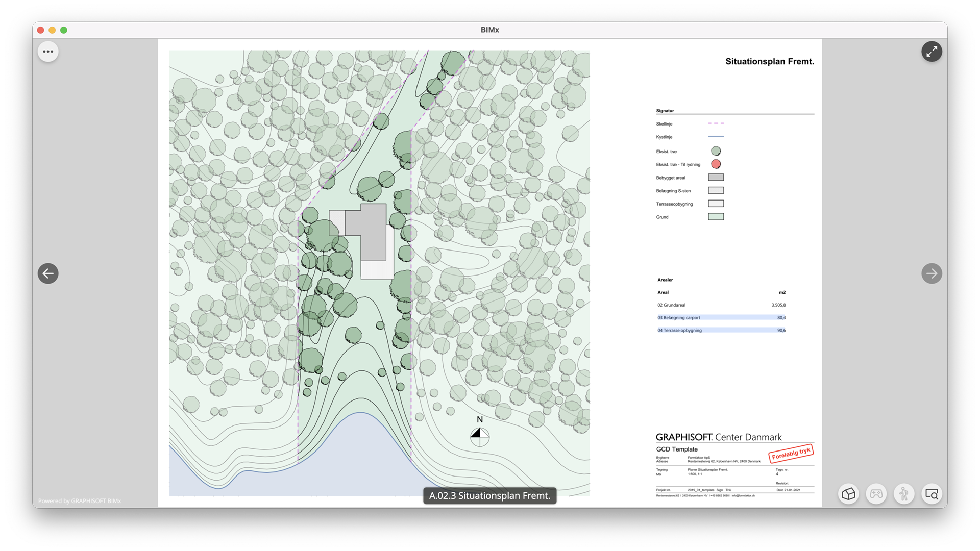This screenshot has height=551, width=980.
Task: Switch to 3D model cube view
Action: [x=848, y=494]
